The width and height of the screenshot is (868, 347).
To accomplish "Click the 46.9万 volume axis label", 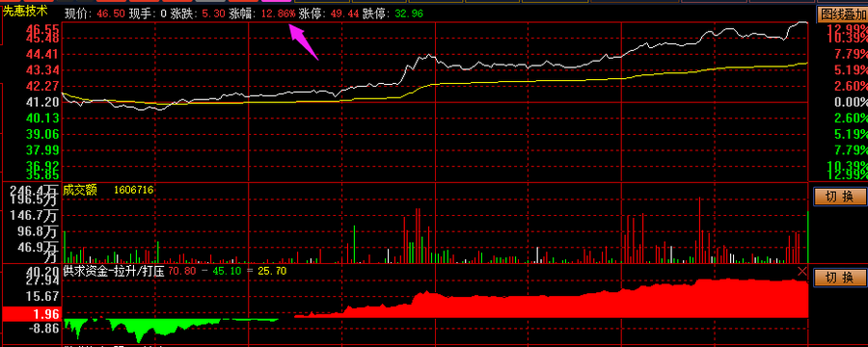I will tap(39, 247).
